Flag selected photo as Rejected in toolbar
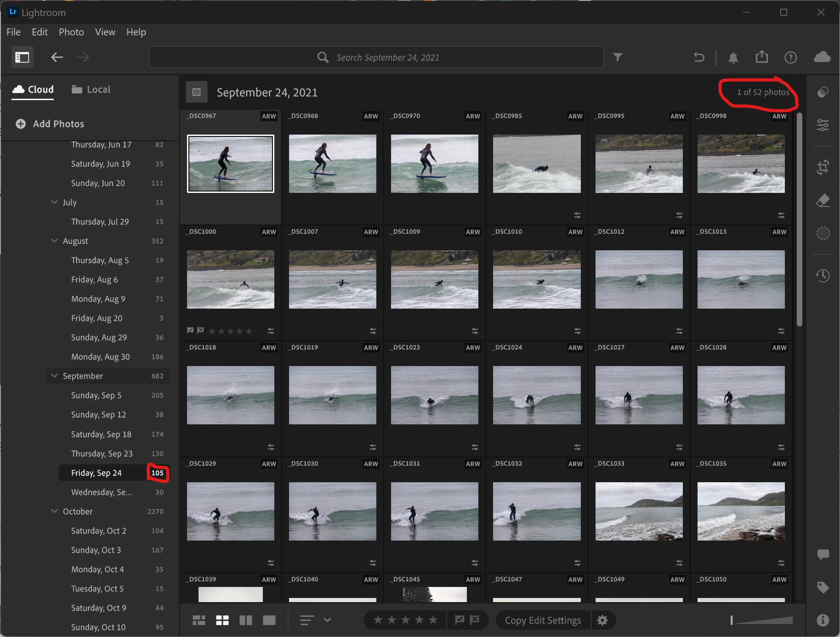The width and height of the screenshot is (840, 637). (475, 620)
